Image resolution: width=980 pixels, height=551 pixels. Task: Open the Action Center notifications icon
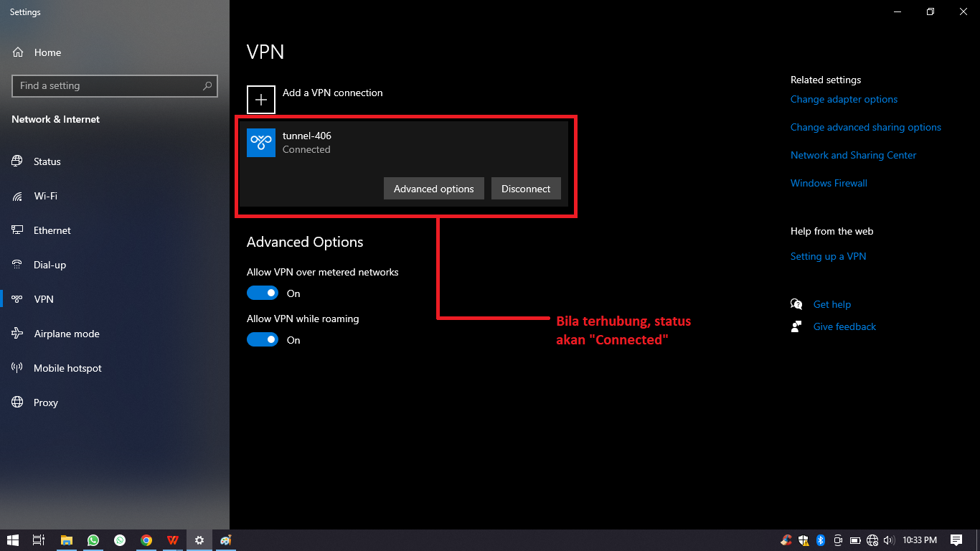click(956, 540)
